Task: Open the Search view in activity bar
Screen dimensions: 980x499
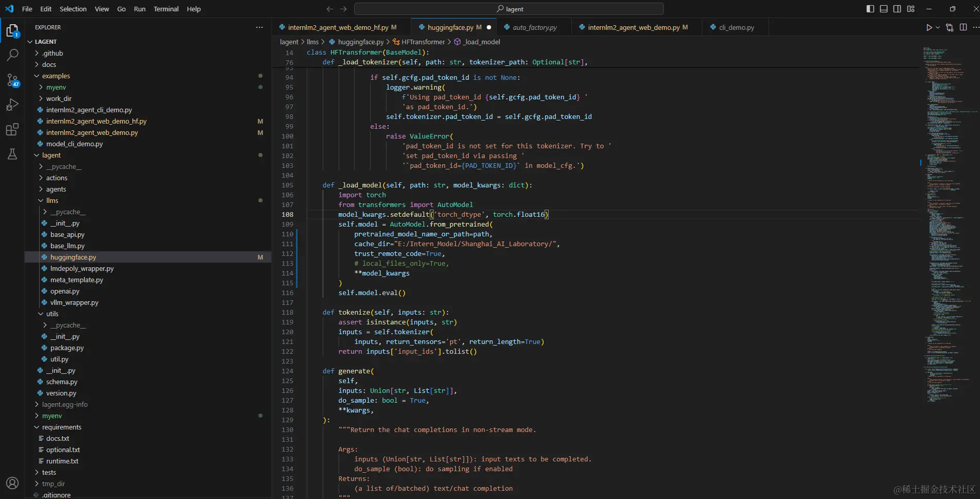Action: tap(12, 55)
